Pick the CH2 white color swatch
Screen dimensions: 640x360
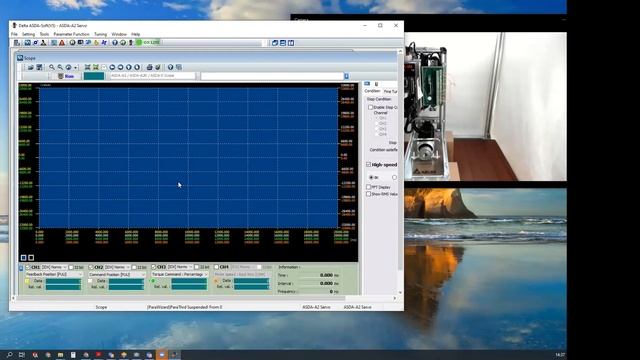(x=90, y=281)
